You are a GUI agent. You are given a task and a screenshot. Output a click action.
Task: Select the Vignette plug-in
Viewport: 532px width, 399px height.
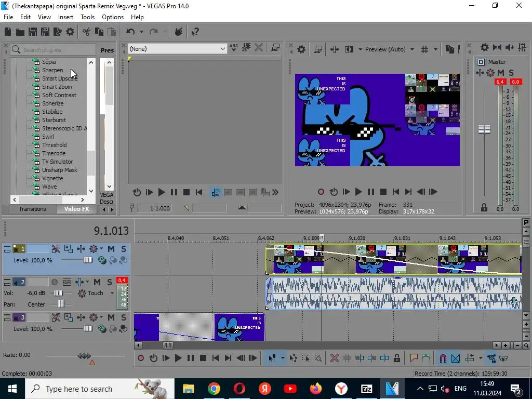(52, 178)
